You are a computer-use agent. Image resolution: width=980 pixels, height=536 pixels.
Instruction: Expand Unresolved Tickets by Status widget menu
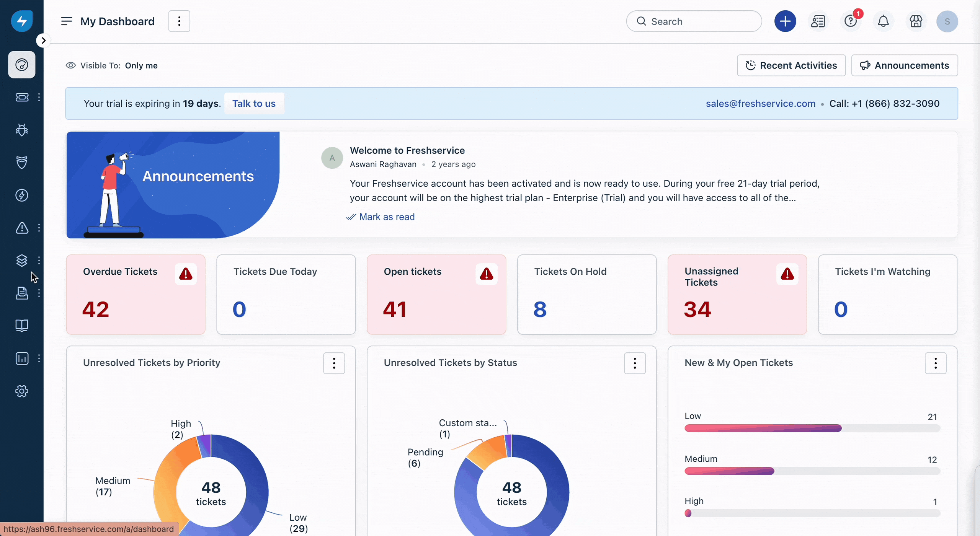tap(635, 363)
